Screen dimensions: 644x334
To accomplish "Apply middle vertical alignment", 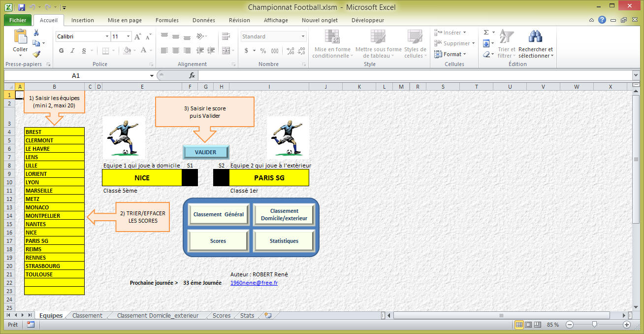I will (176, 36).
